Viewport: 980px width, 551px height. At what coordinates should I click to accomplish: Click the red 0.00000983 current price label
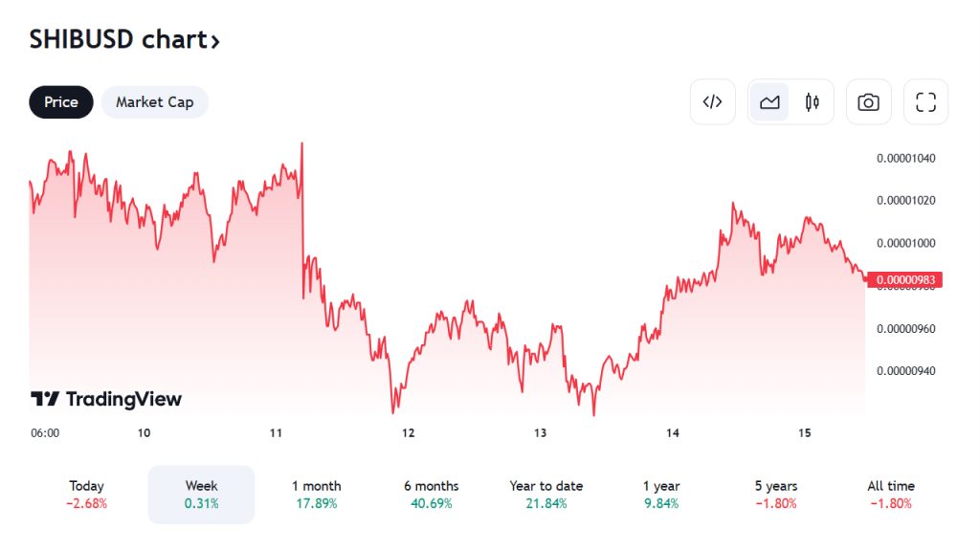coord(905,279)
